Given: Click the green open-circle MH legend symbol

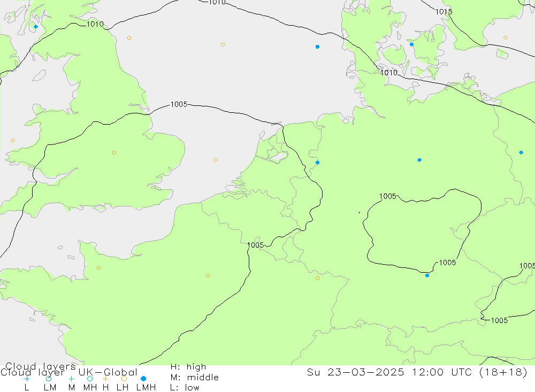Looking at the screenshot, I should 90,379.
